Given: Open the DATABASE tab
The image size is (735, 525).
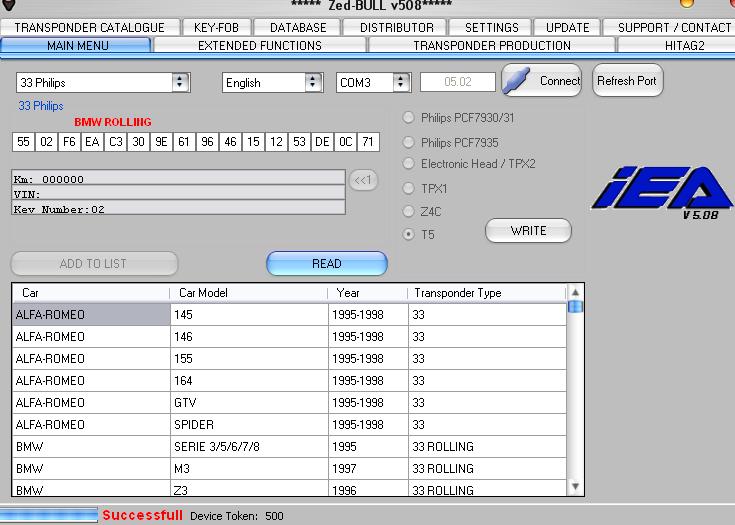Looking at the screenshot, I should coord(298,27).
